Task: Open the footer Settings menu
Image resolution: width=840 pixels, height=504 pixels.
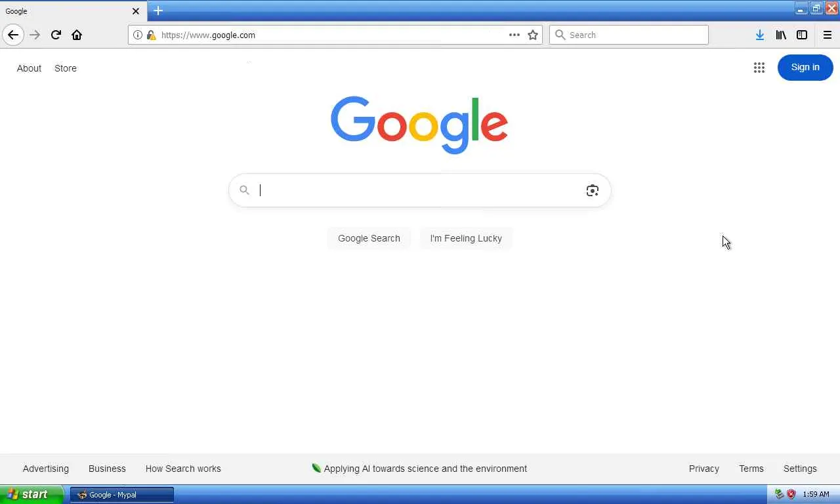Action: [x=800, y=469]
